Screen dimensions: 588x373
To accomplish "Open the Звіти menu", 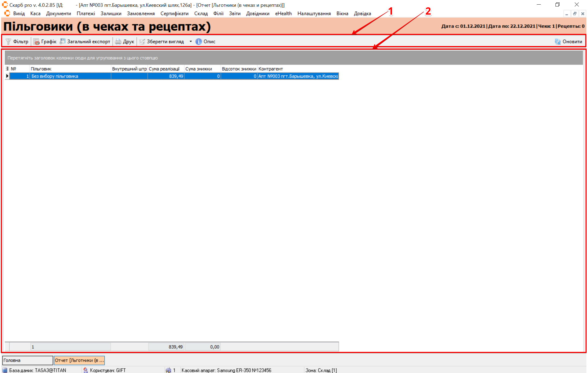I will coord(234,14).
